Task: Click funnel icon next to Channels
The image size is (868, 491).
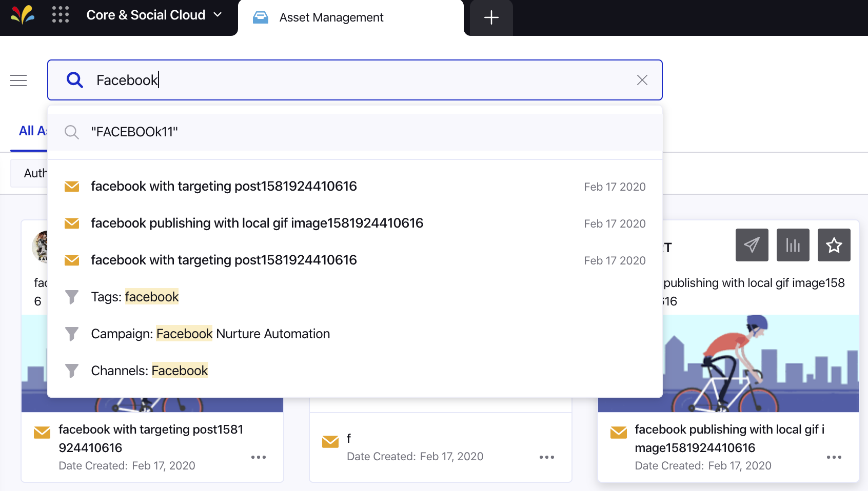Action: click(72, 371)
